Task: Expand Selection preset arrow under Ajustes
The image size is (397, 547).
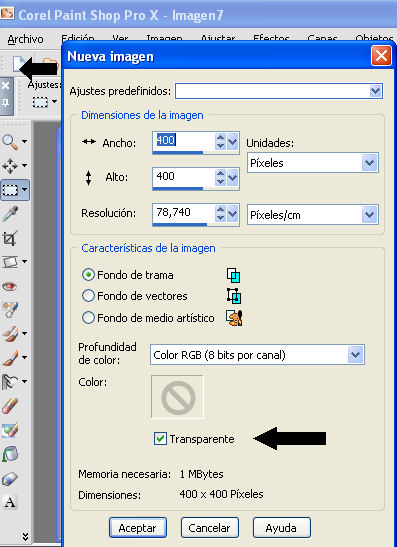Action: pos(54,102)
